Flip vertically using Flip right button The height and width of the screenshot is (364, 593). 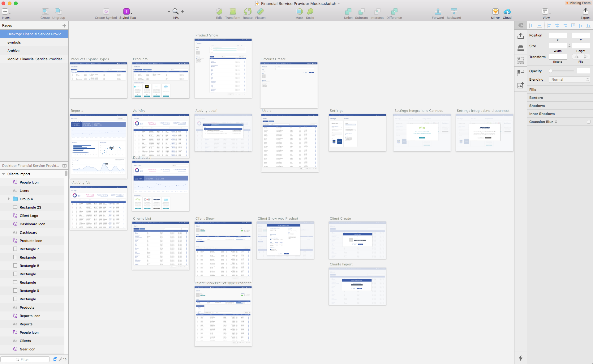[x=585, y=57]
